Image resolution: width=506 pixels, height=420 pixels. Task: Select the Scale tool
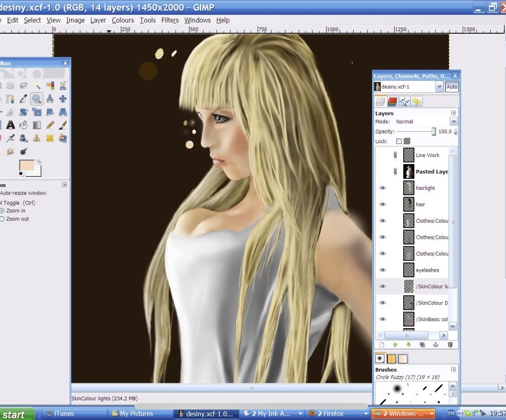coord(37,112)
